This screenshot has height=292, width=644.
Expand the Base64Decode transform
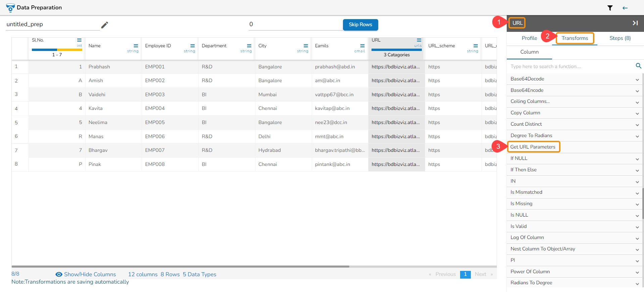[637, 79]
